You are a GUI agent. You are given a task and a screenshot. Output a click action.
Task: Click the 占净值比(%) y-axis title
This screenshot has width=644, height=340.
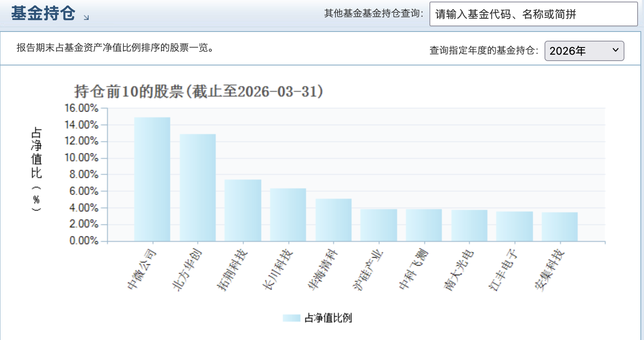36,169
